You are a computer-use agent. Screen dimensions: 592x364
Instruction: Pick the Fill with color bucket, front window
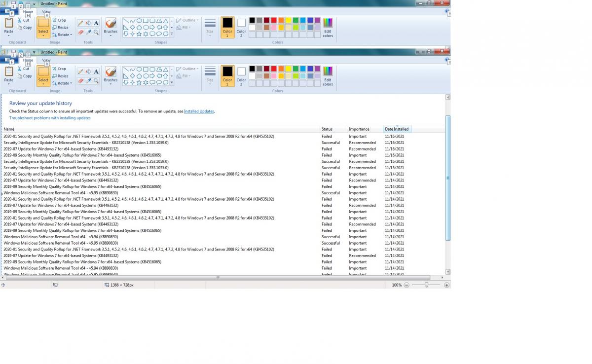click(88, 71)
